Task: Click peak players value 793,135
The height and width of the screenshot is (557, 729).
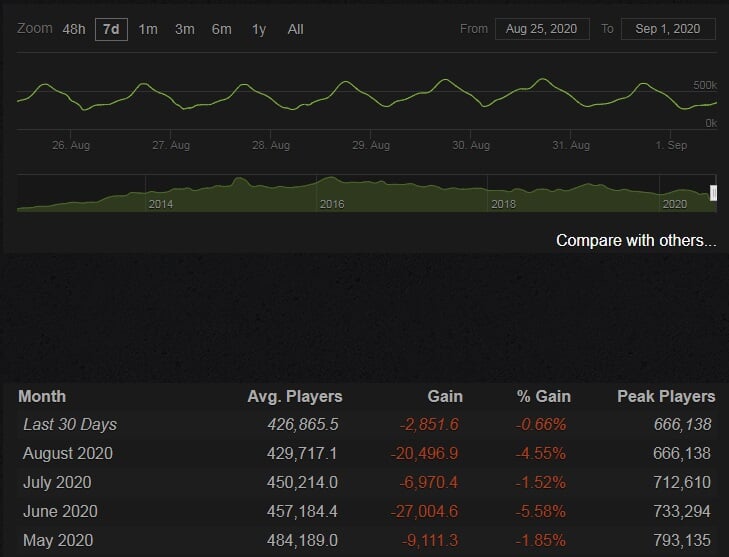Action: click(x=682, y=540)
